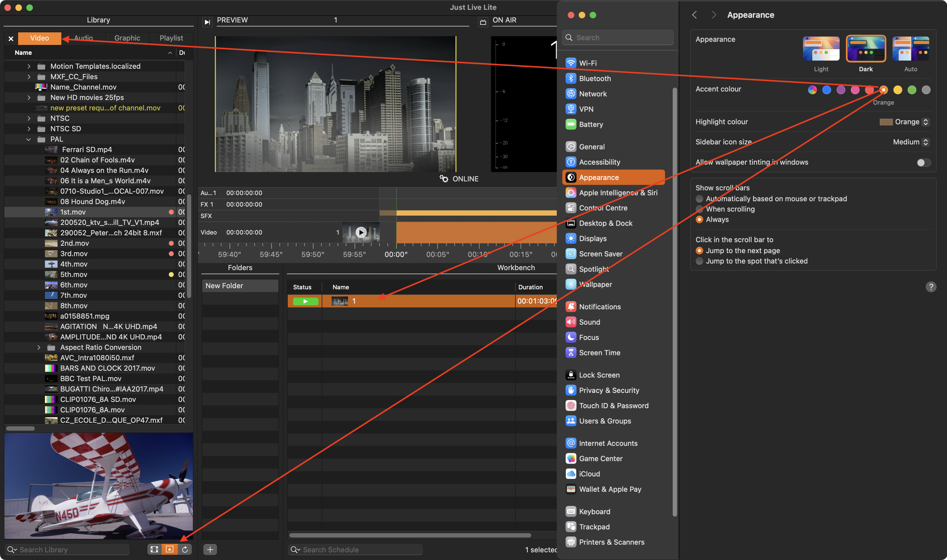Open Sound settings in the sidebar
The image size is (947, 560).
[x=613, y=322]
